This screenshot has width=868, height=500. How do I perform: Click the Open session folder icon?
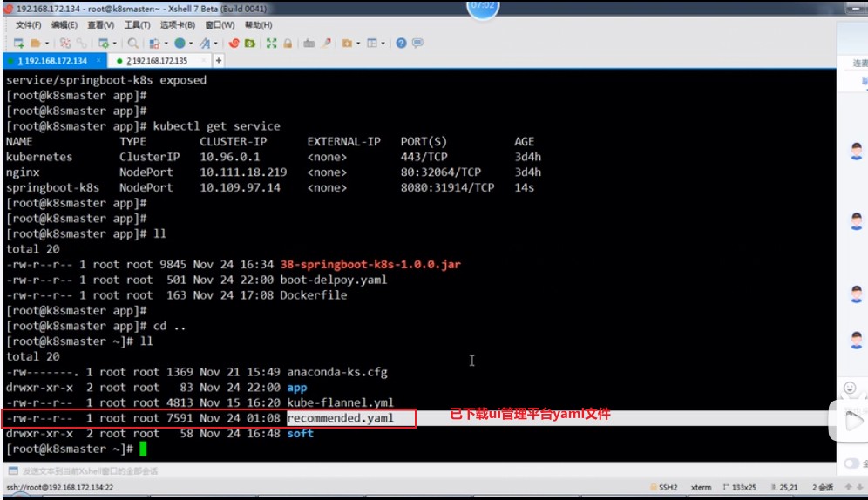[x=36, y=44]
